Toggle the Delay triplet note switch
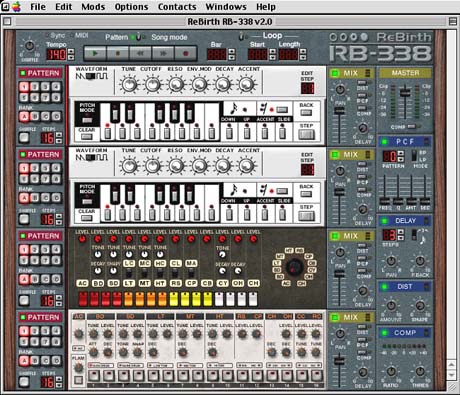 [x=414, y=235]
